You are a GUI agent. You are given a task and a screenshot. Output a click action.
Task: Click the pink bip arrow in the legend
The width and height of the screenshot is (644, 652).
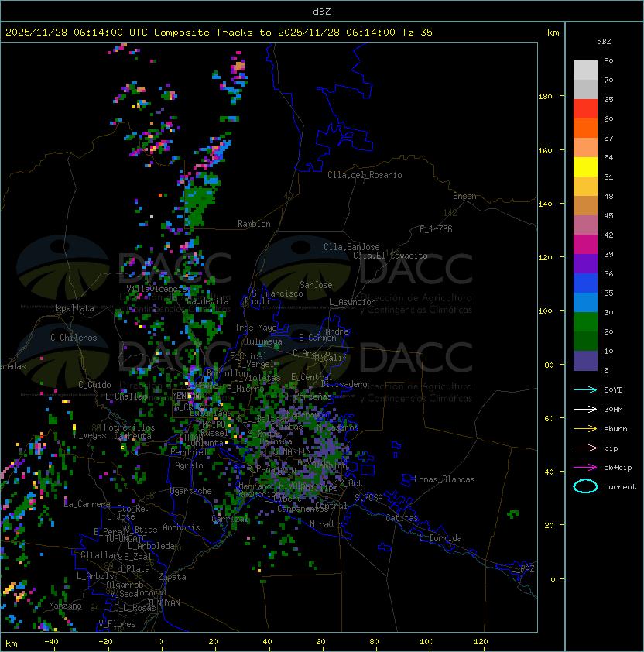coord(585,448)
